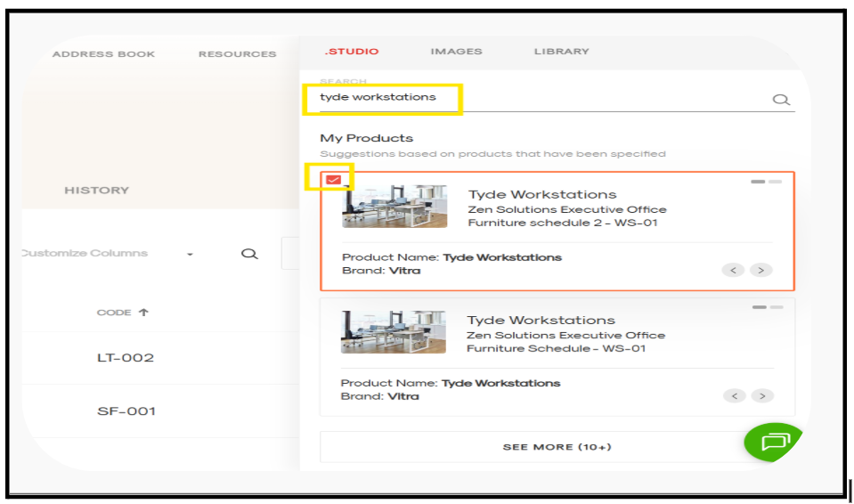The image size is (854, 504).
Task: Click the SEE MORE (10+) button
Action: (x=557, y=447)
